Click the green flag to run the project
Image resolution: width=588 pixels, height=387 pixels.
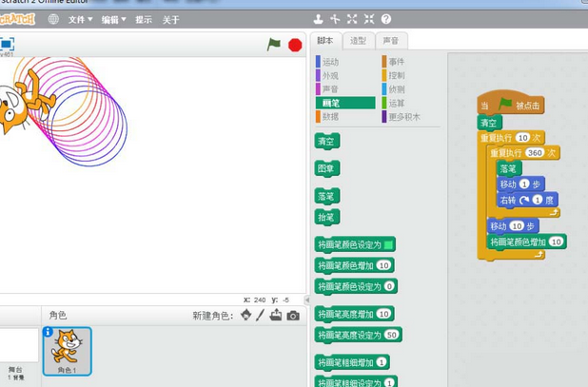pyautogui.click(x=274, y=45)
